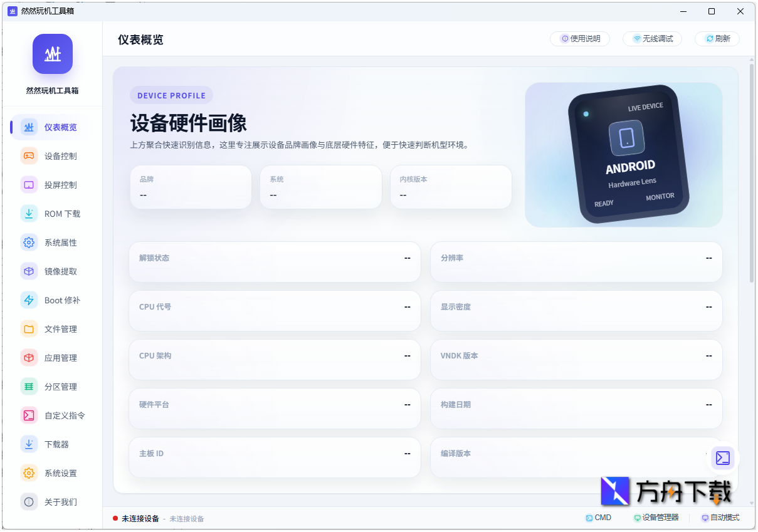Open the ROM 下载 download icon

[29, 214]
